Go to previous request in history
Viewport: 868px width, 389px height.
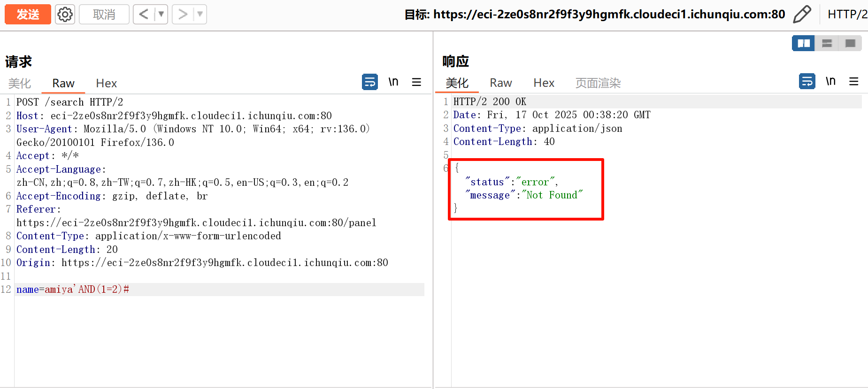144,15
